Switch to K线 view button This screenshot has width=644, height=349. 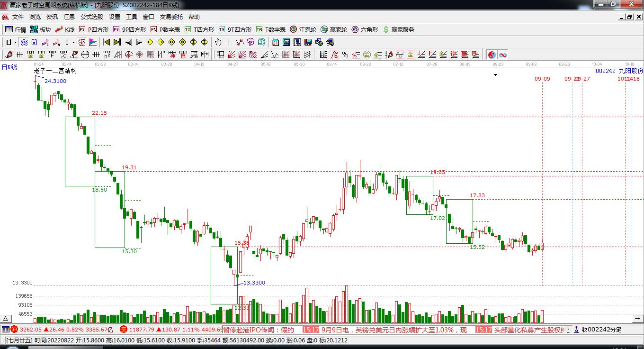point(65,29)
